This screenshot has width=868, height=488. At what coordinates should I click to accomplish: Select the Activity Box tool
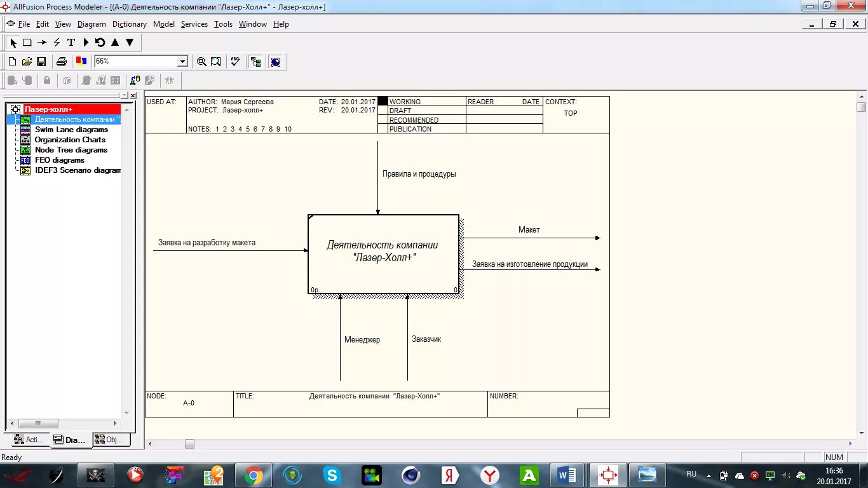tap(27, 43)
